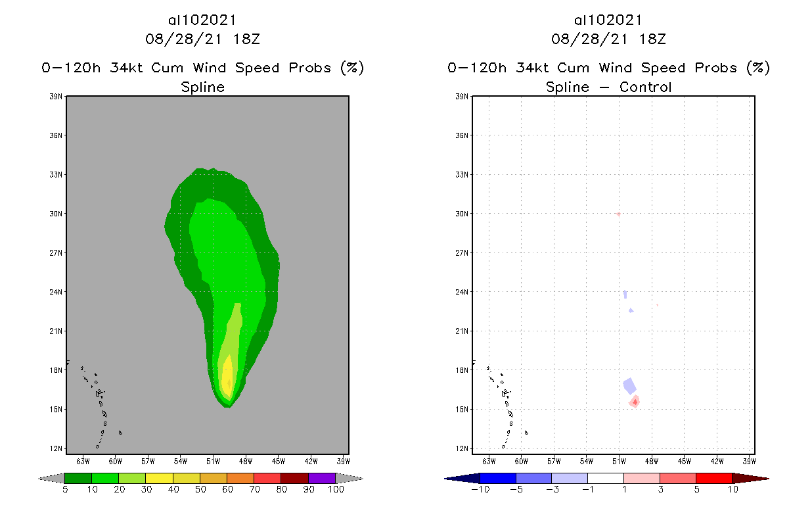The width and height of the screenshot is (812, 526).
Task: Click the small pink patch near 30N
Action: tap(618, 214)
